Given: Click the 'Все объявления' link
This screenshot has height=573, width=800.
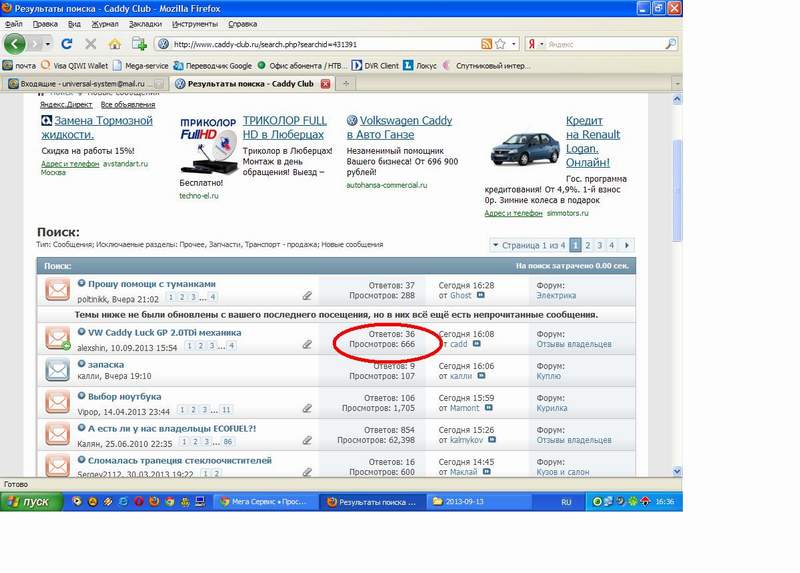Looking at the screenshot, I should 128,105.
